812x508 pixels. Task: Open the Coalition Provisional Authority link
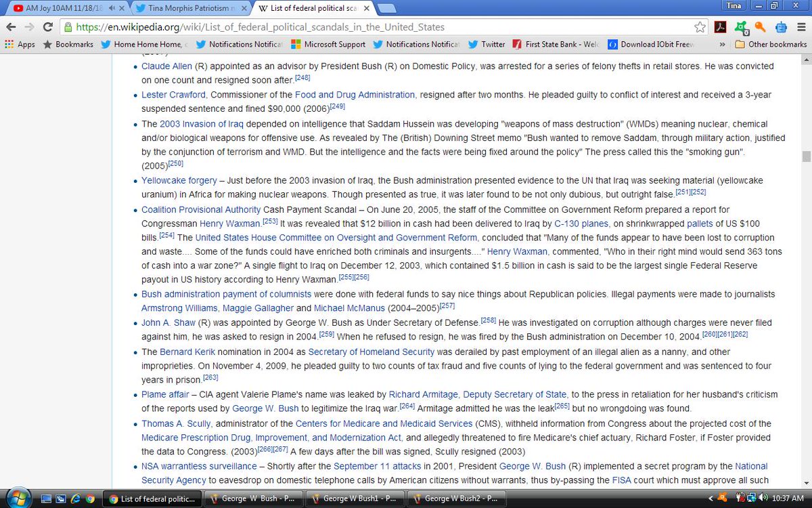201,210
